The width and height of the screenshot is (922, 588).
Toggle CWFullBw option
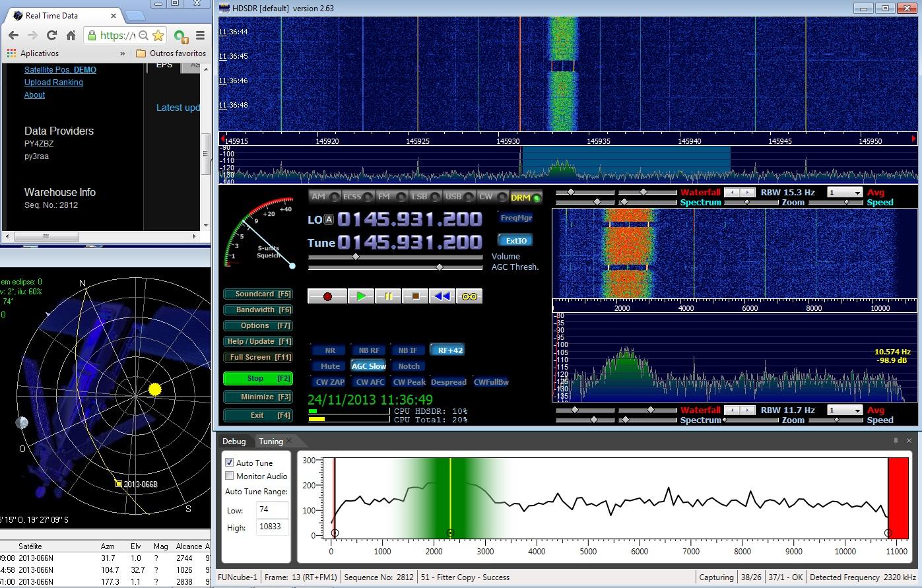pos(491,382)
